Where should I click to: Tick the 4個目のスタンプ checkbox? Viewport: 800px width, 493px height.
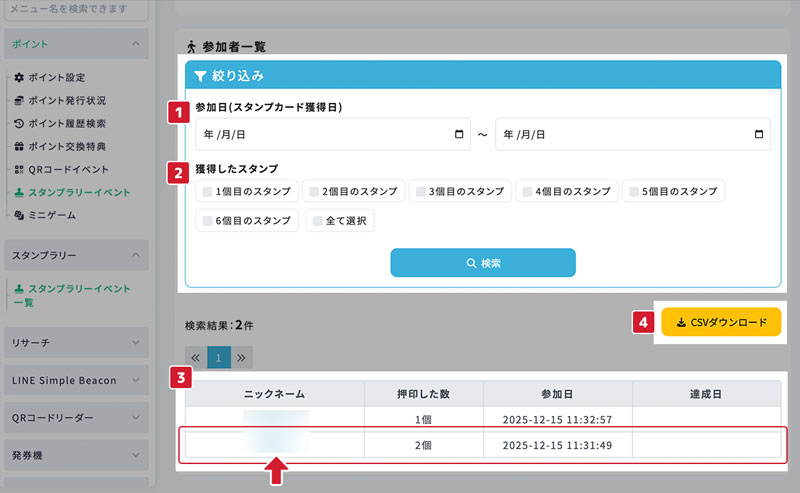[x=527, y=191]
